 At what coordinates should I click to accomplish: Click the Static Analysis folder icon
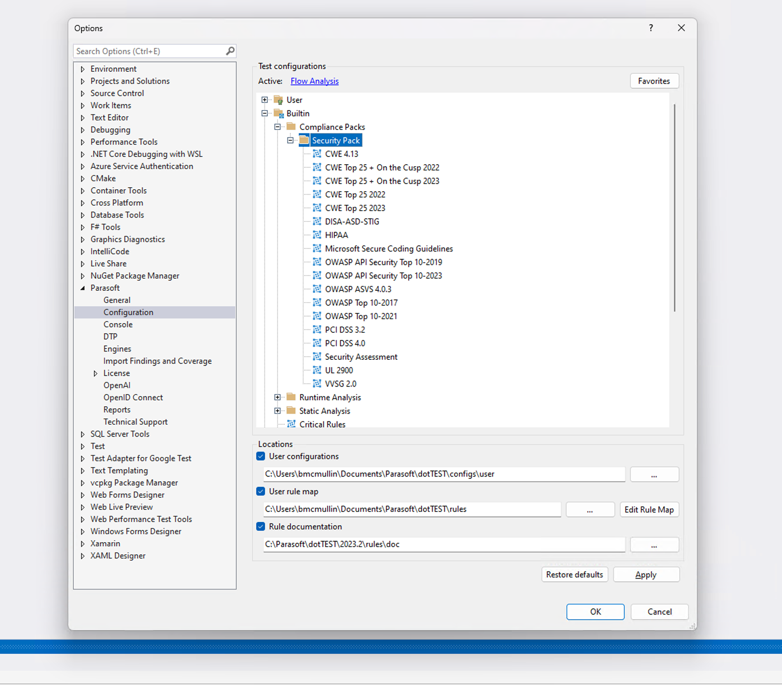coord(291,411)
